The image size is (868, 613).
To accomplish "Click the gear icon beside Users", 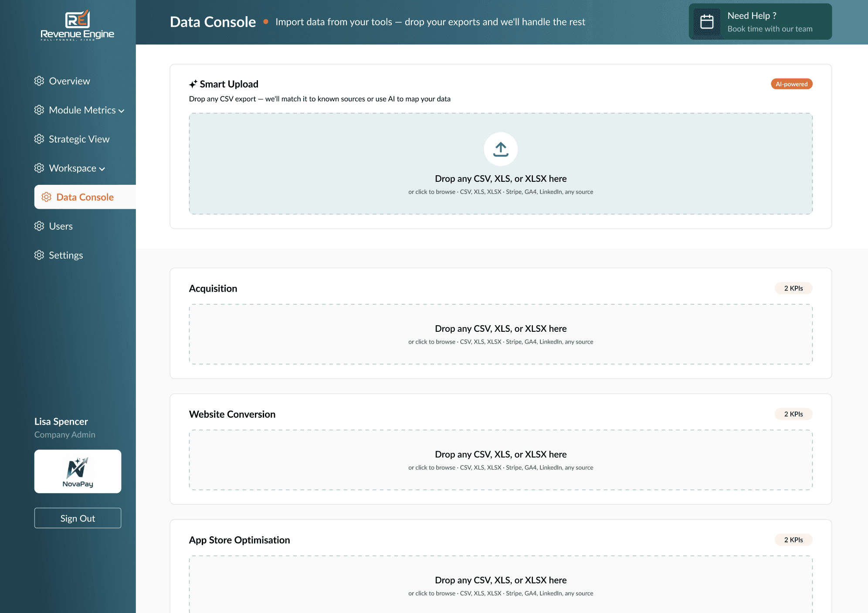I will (39, 226).
